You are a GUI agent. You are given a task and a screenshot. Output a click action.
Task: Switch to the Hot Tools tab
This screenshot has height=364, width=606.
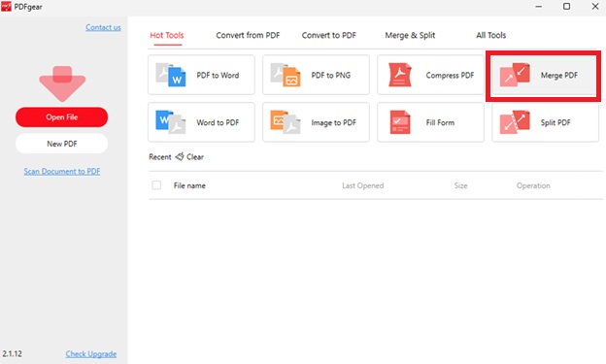(167, 35)
